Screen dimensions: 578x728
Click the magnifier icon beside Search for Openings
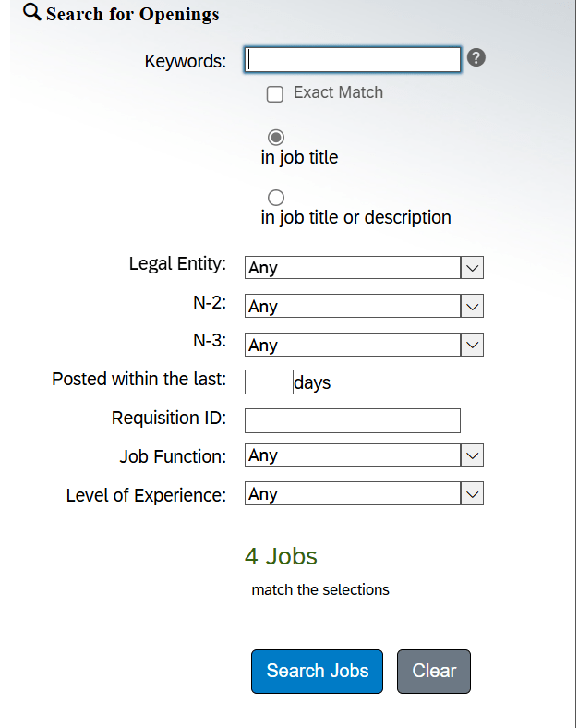click(32, 12)
